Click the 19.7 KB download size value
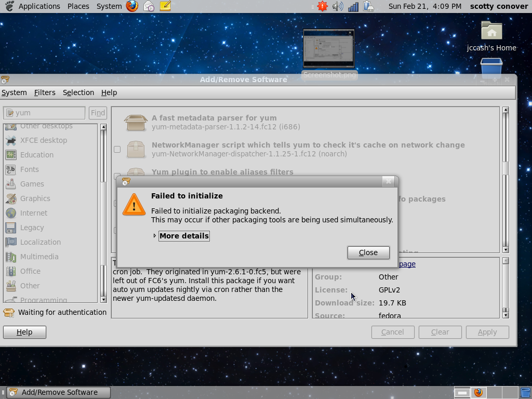Image resolution: width=532 pixels, height=399 pixels. click(x=392, y=303)
